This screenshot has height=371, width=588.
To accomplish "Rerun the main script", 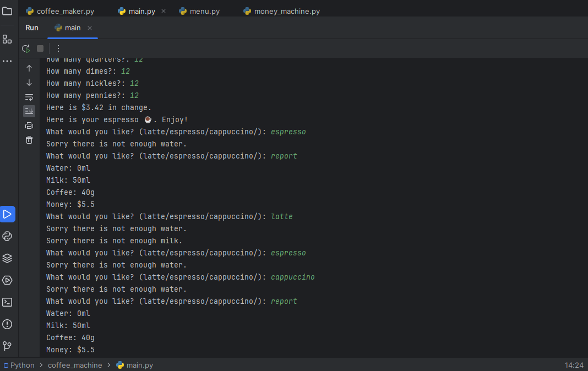I will coord(25,48).
